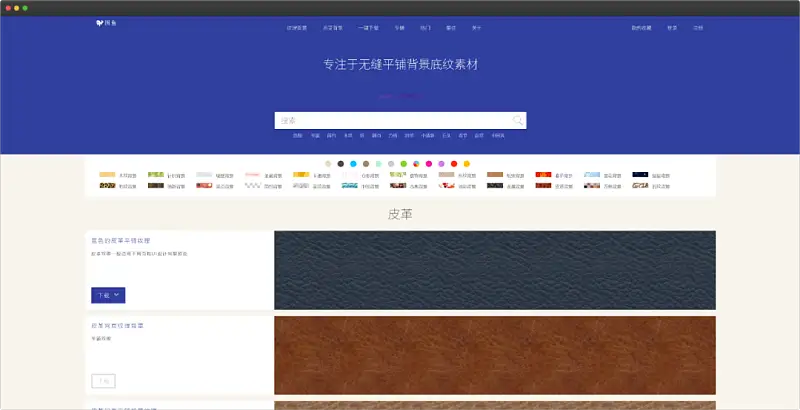Open the 关于 navigation item
Image resolution: width=800 pixels, height=410 pixels.
[x=477, y=28]
